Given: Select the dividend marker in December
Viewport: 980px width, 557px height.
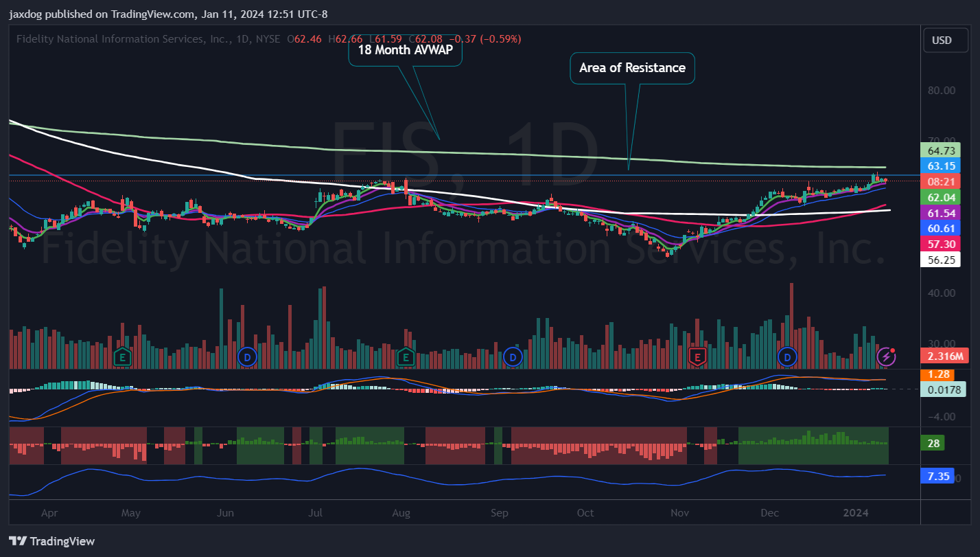Looking at the screenshot, I should 787,356.
